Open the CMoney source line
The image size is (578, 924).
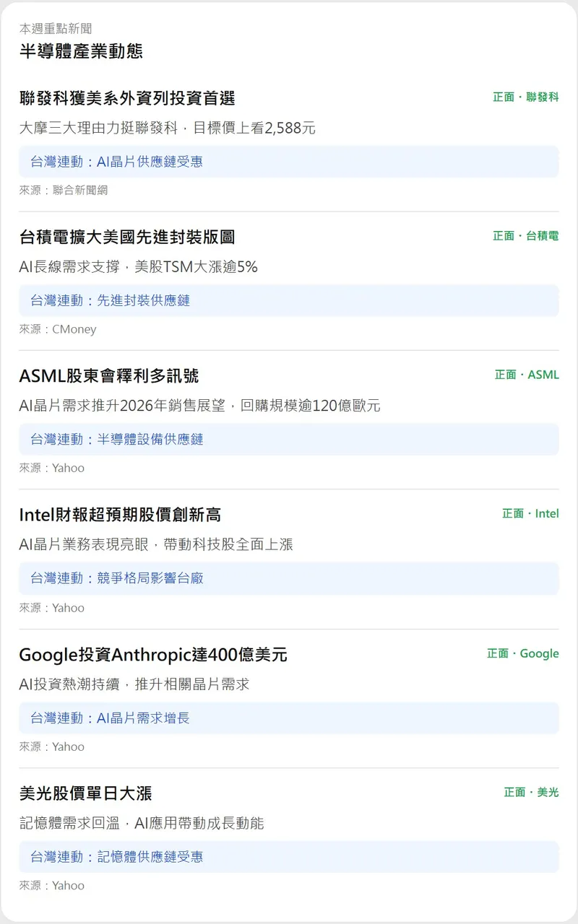[58, 329]
